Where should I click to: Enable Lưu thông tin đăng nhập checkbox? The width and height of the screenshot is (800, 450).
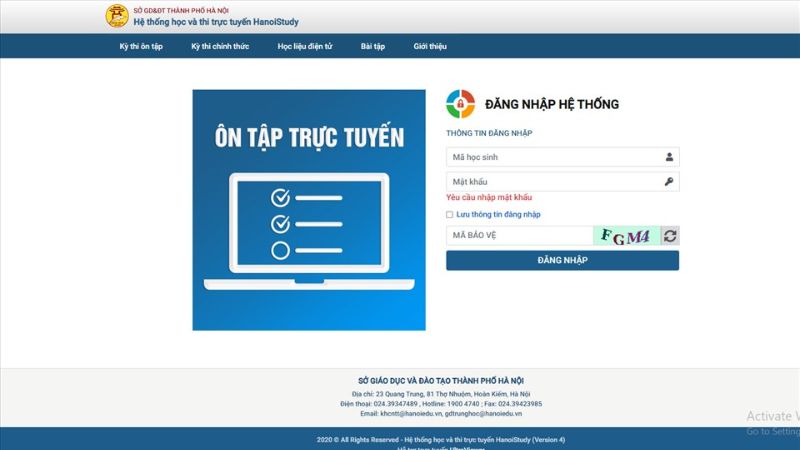coord(449,215)
